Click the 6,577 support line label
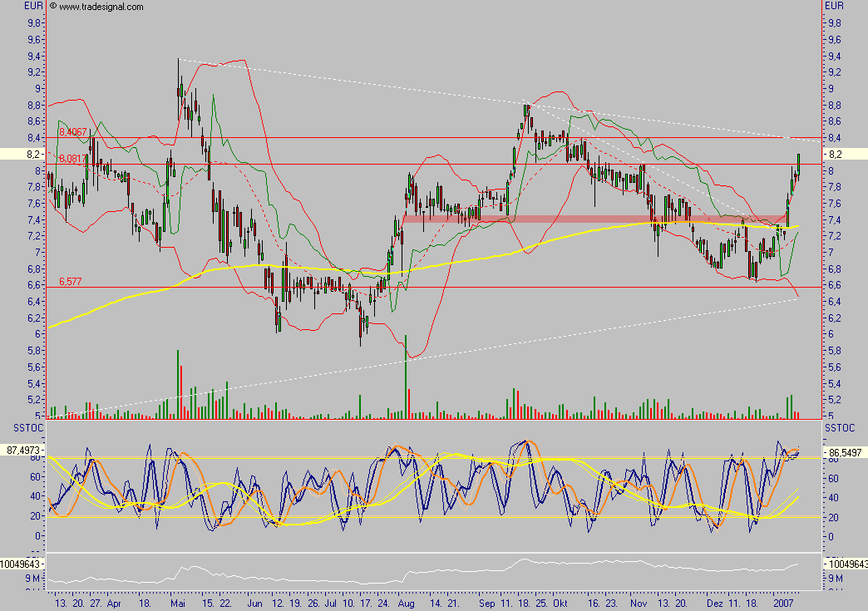 click(70, 281)
